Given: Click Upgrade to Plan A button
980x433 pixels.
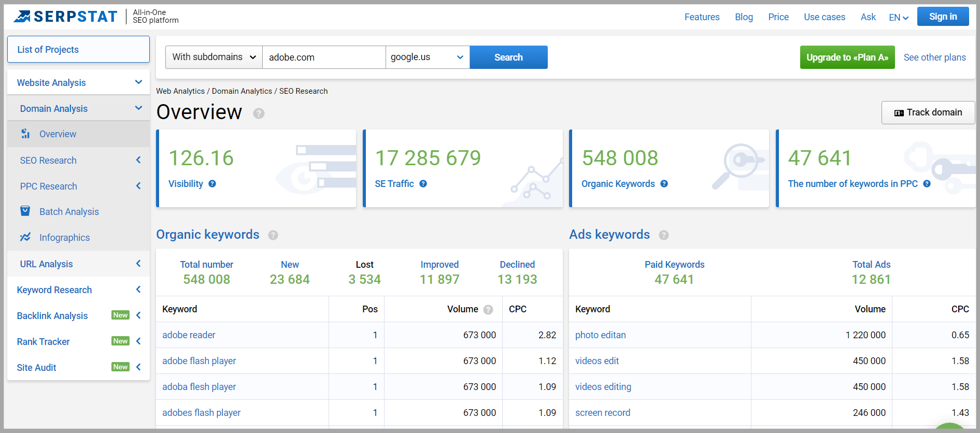Looking at the screenshot, I should click(x=847, y=57).
